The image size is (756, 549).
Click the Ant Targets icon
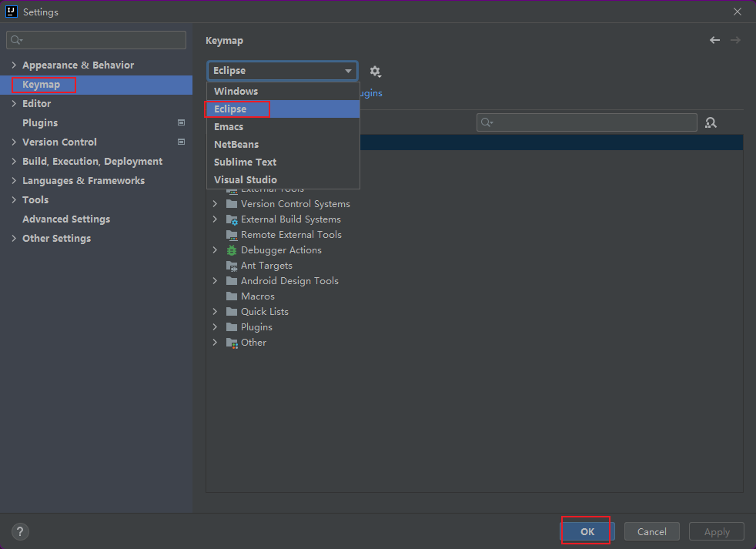(232, 265)
